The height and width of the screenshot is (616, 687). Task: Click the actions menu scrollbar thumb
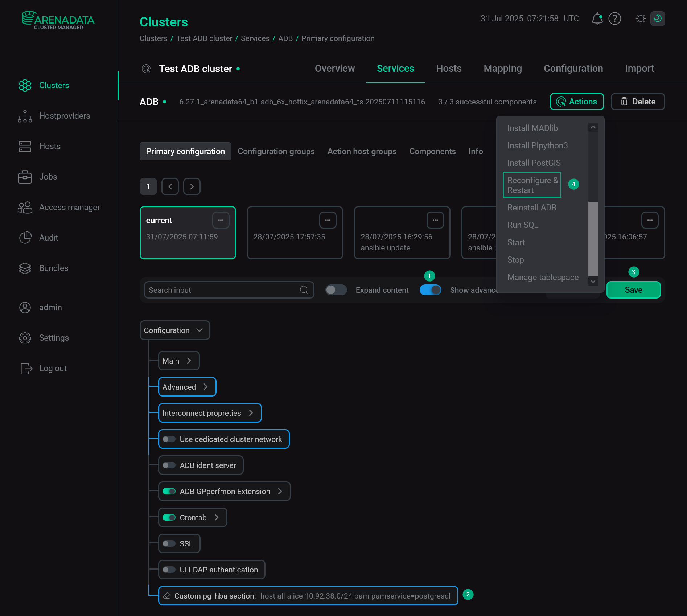tap(593, 239)
